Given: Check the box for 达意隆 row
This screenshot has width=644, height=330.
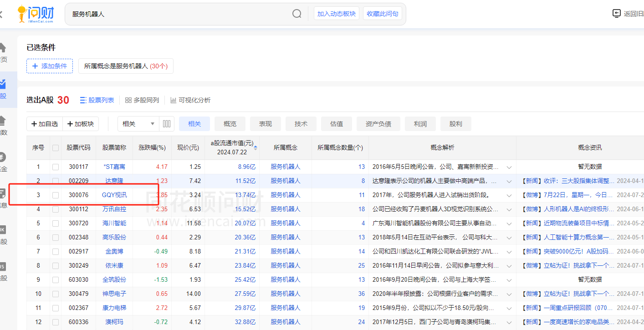Looking at the screenshot, I should point(56,181).
